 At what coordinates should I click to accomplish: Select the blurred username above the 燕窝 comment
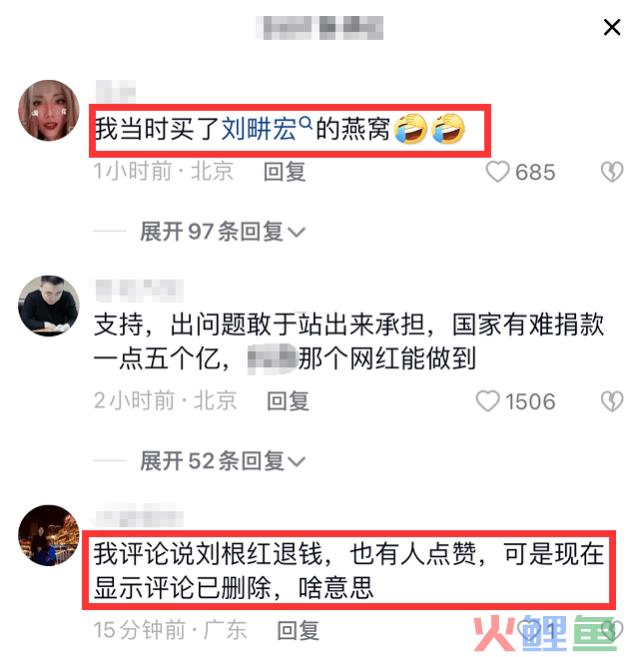pos(116,91)
